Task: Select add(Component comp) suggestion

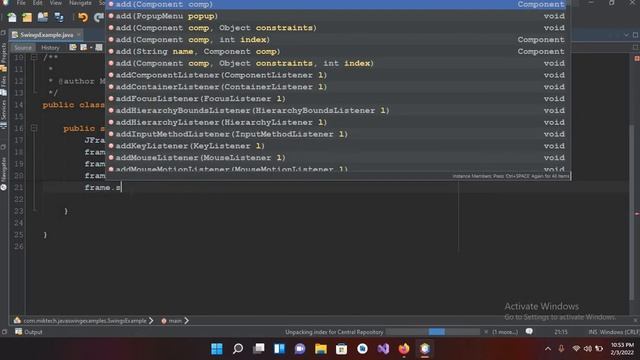Action: tap(338, 4)
